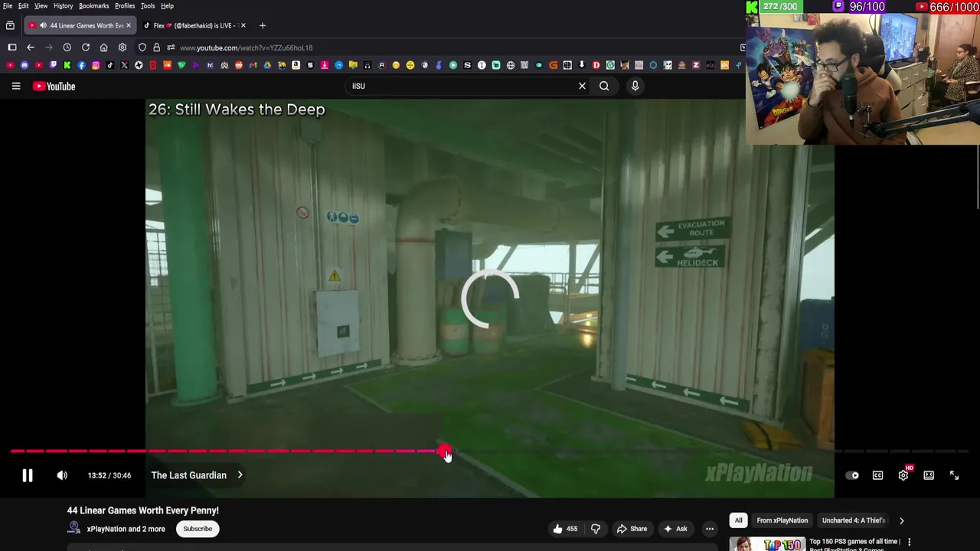Screen dimensions: 980x551
Task: Open tracking protection shield
Action: 142,47
